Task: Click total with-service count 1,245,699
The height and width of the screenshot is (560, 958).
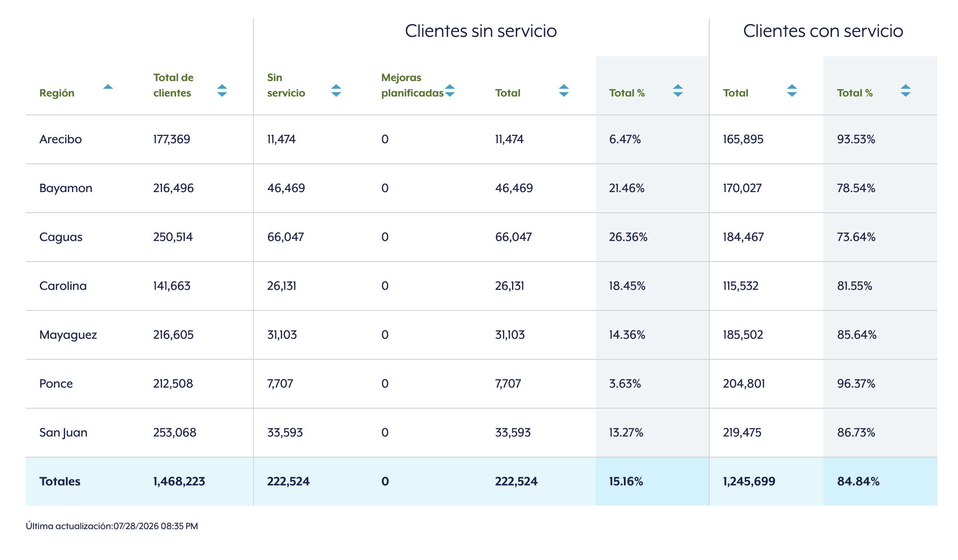Action: 749,482
